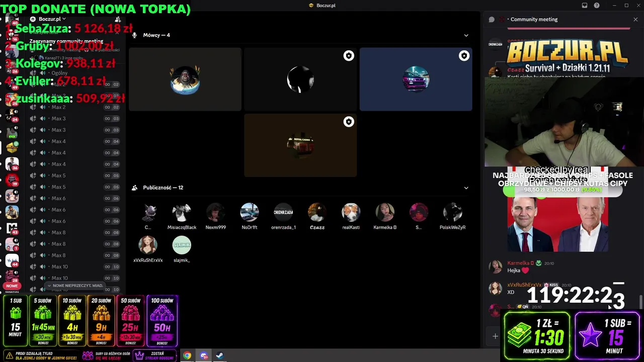Select the speaker tile with the pink car avatar
The height and width of the screenshot is (362, 644).
416,79
